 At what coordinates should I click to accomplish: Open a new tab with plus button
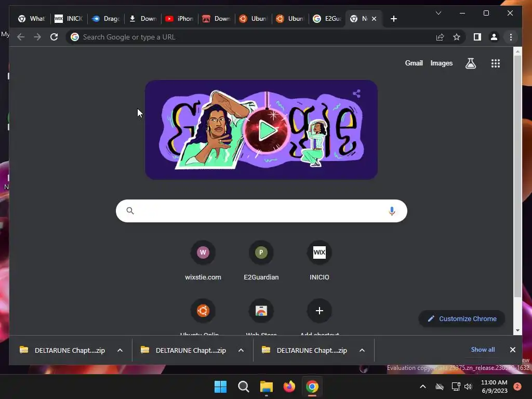tap(394, 19)
